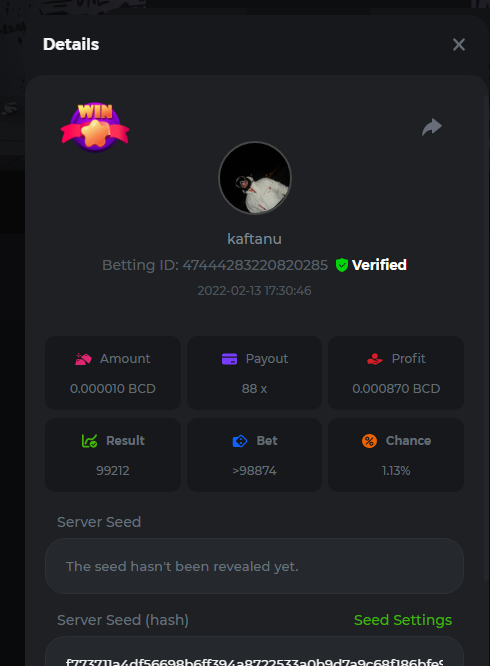Open Seed Settings link
Viewport: 490px width, 666px height.
(403, 620)
